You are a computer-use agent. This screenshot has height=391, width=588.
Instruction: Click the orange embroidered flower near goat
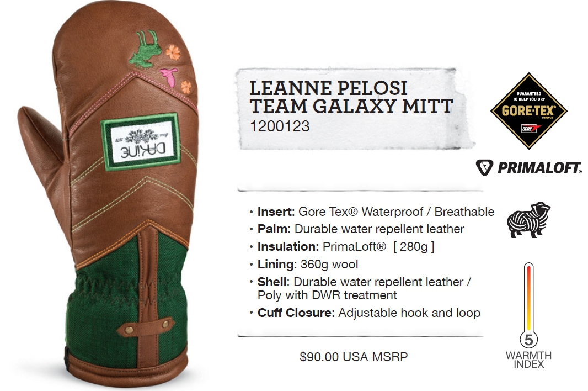173,52
